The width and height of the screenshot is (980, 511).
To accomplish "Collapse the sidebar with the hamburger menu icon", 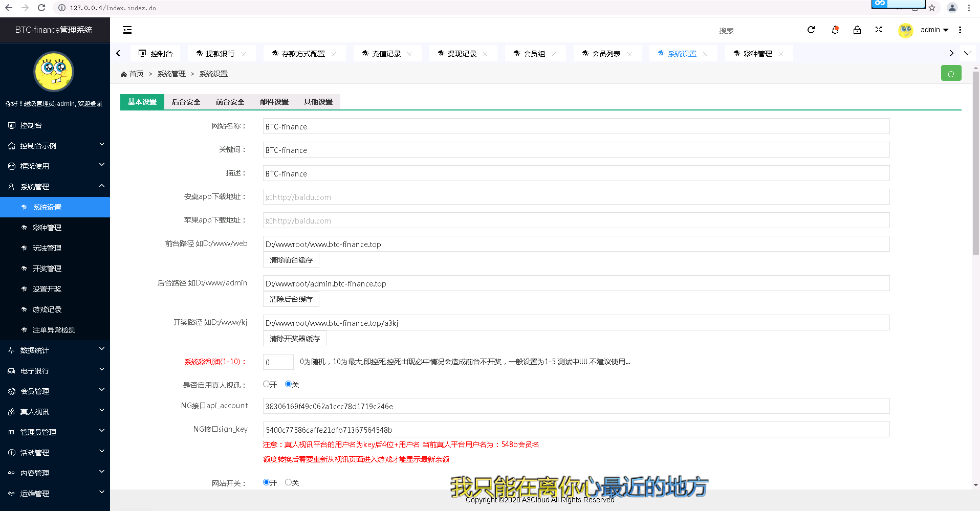I will [x=127, y=30].
